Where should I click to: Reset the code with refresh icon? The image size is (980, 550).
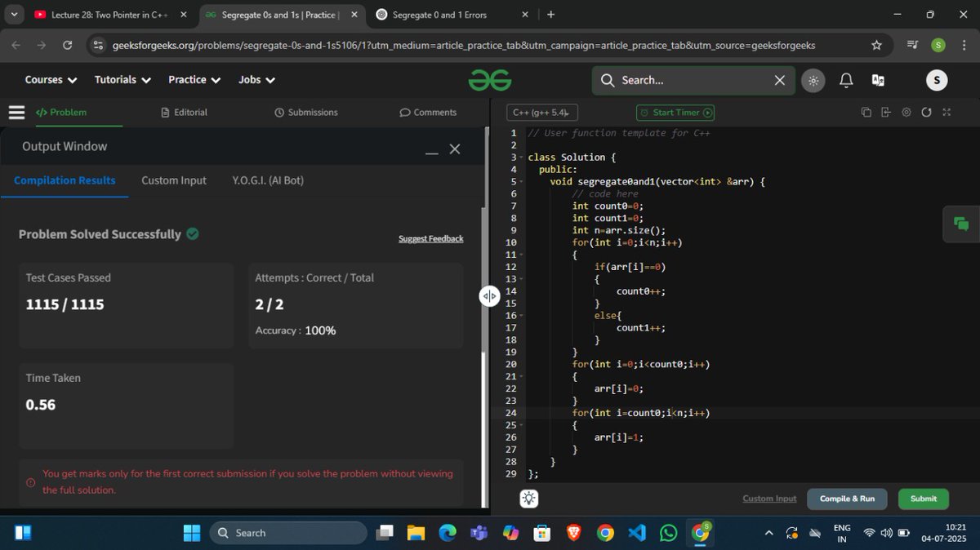tap(926, 113)
